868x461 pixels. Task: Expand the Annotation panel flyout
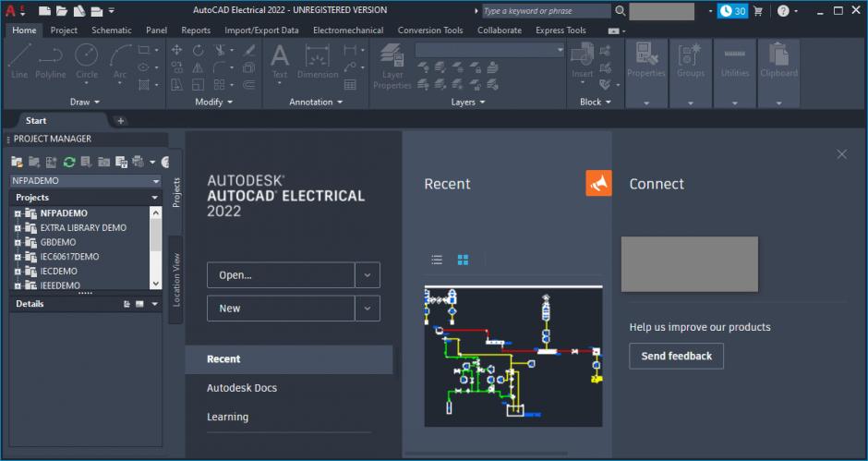point(316,102)
